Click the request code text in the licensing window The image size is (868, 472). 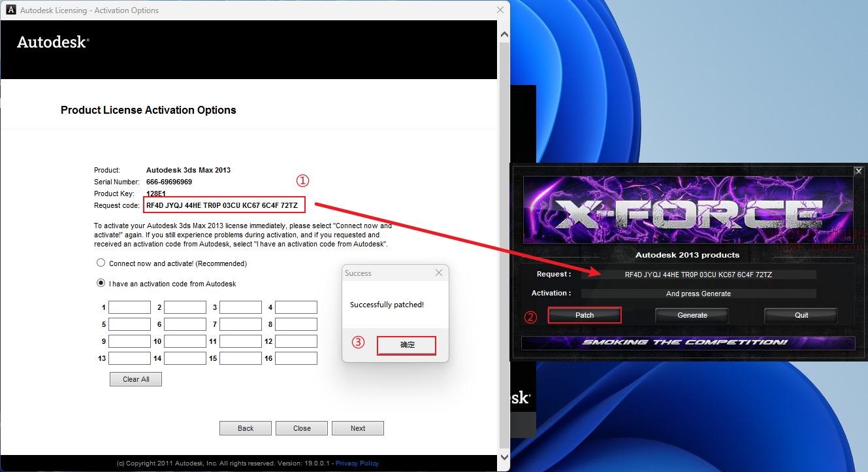pos(222,205)
